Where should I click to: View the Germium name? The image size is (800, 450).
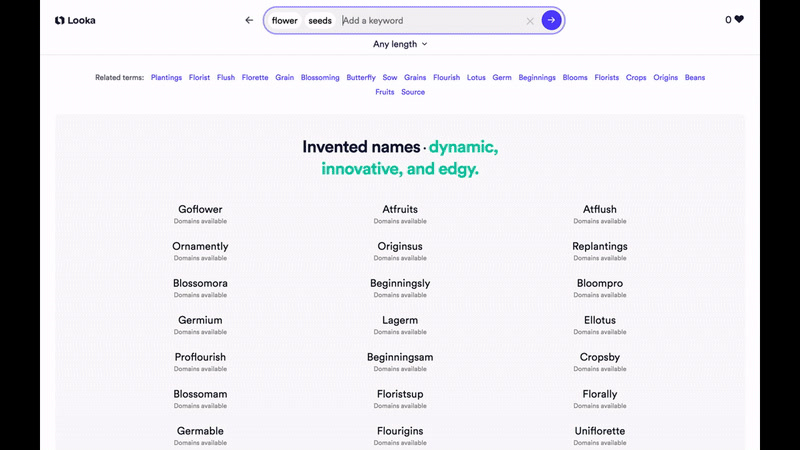tap(200, 320)
